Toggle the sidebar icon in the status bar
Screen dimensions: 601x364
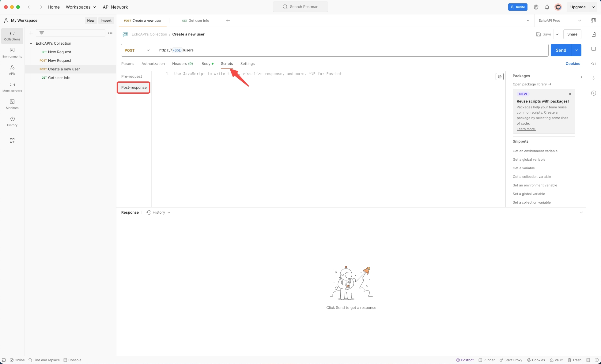click(x=4, y=360)
